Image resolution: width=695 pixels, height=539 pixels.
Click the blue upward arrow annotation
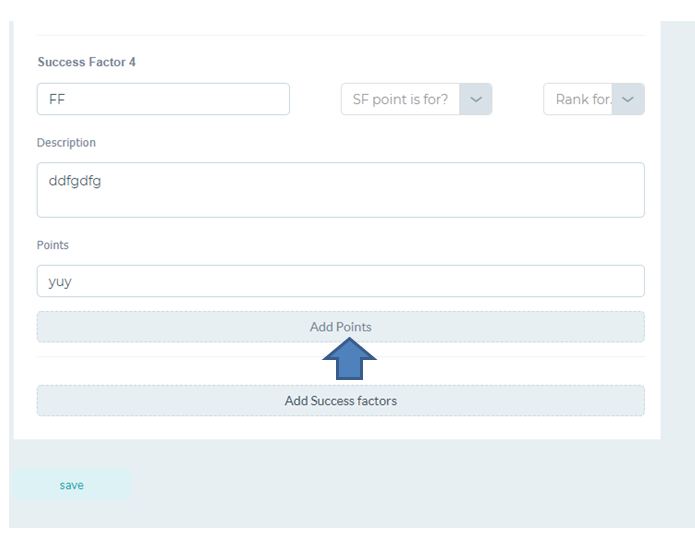(349, 359)
